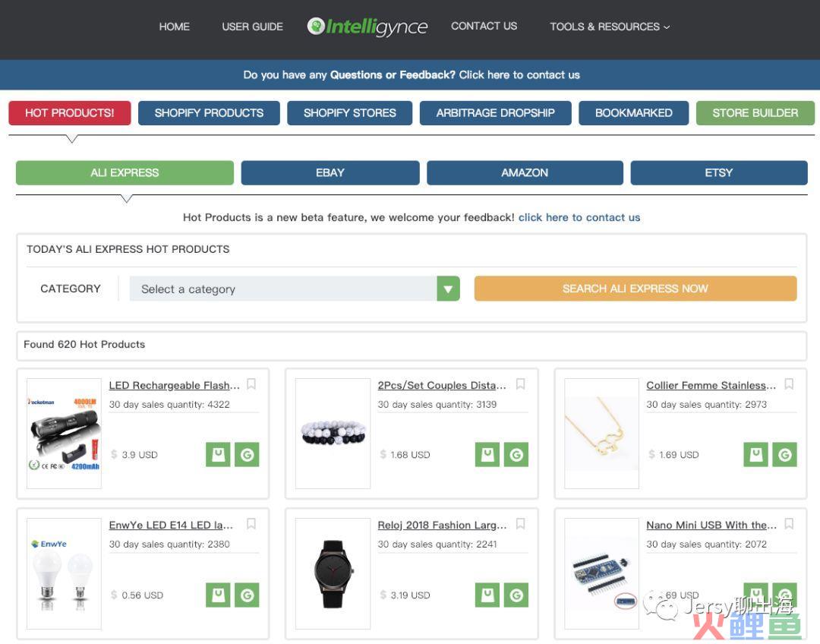Screen dimensions: 820x644
Task: Click the '0.56 USD' price
Action: 142,595
